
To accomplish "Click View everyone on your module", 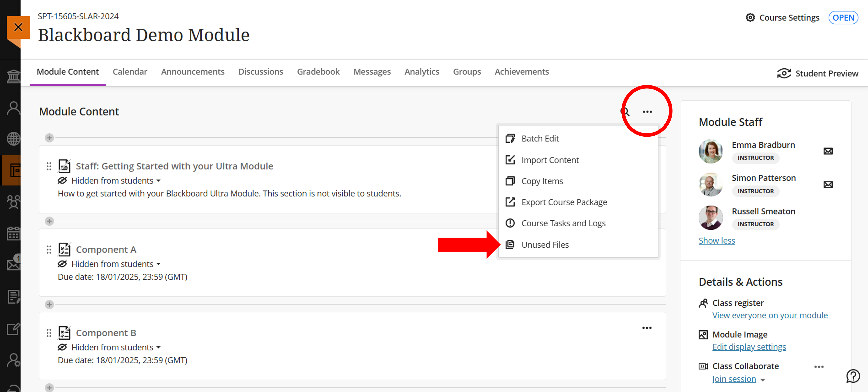I will pos(770,315).
